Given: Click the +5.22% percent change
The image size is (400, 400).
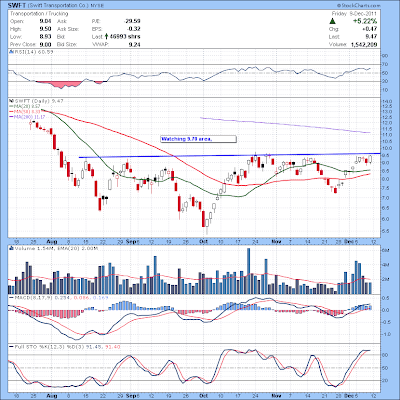Looking at the screenshot, I should pyautogui.click(x=365, y=21).
